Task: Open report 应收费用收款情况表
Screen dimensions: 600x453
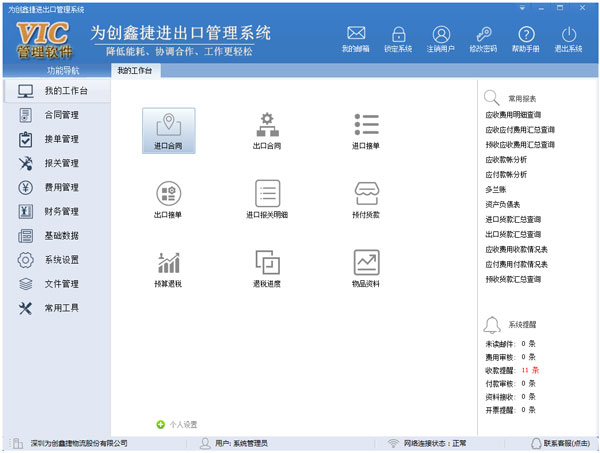Action: coord(516,249)
